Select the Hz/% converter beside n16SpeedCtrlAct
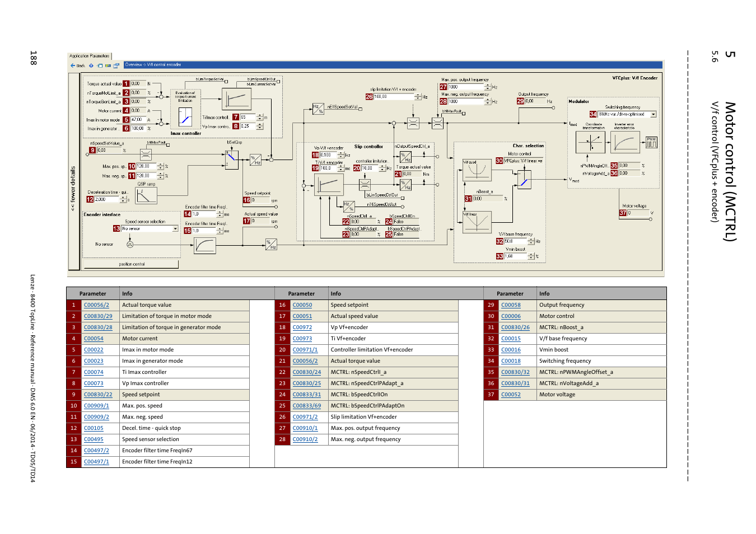The width and height of the screenshot is (756, 534). click(x=348, y=207)
